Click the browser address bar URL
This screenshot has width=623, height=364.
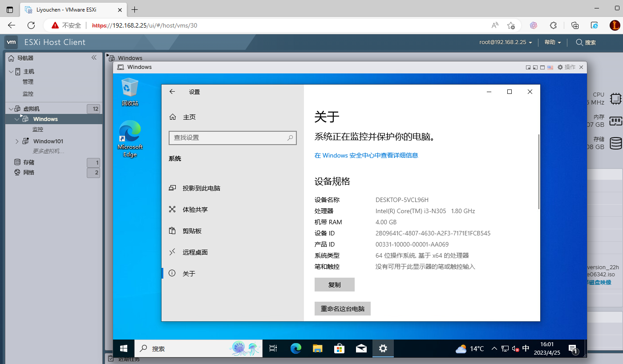144,25
